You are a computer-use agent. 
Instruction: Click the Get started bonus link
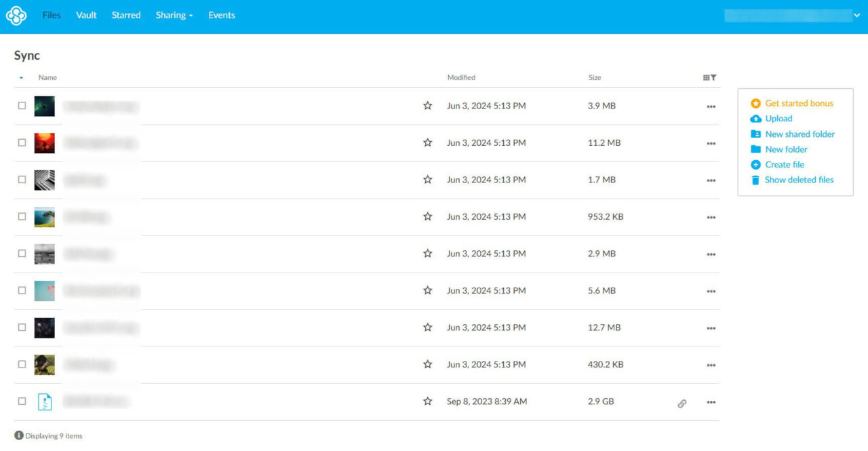pos(799,103)
